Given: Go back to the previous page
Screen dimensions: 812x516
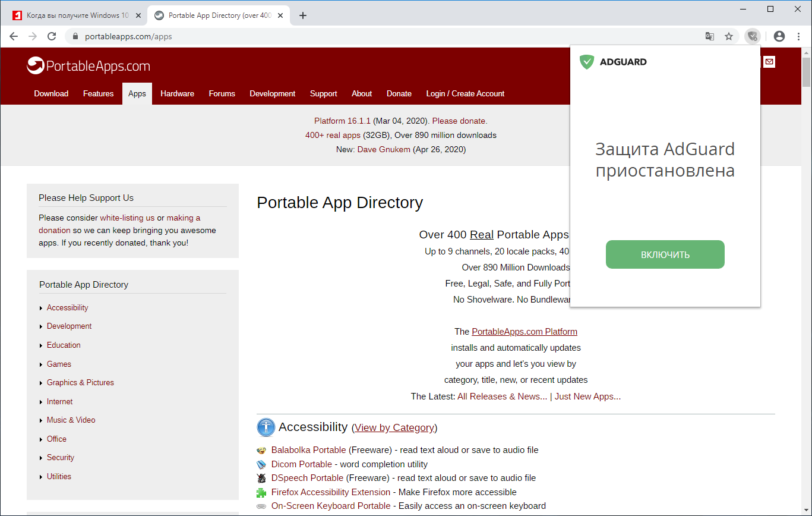Looking at the screenshot, I should pyautogui.click(x=14, y=36).
